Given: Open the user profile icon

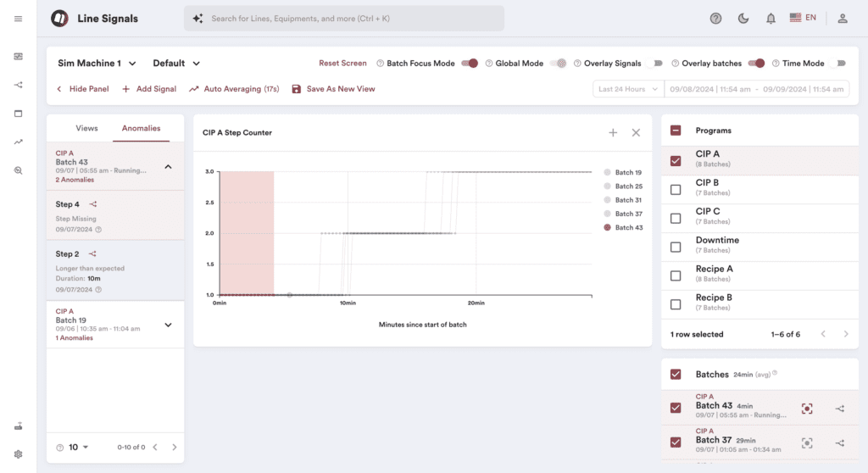Looking at the screenshot, I should pyautogui.click(x=843, y=19).
